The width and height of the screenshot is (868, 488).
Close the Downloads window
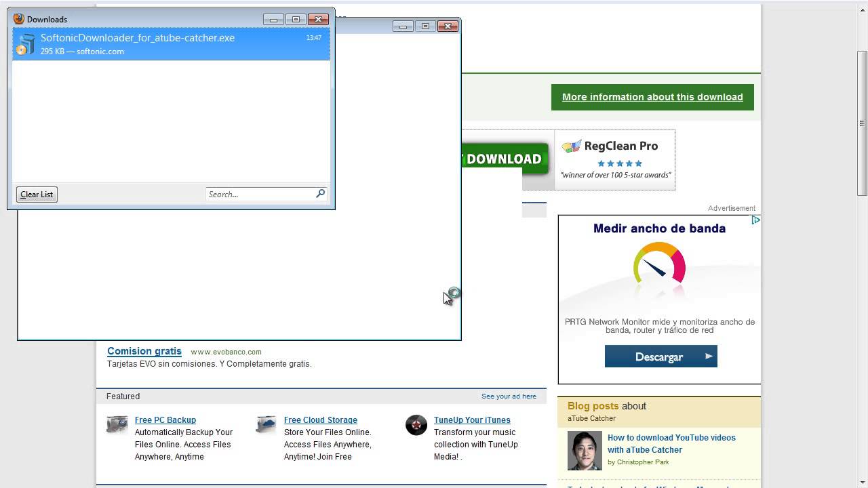tap(318, 20)
